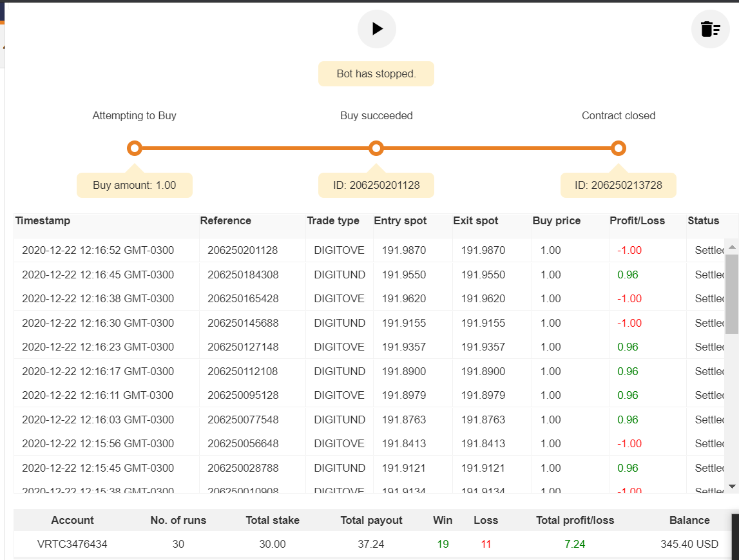Click the Bot has stopped status message
This screenshot has height=560, width=739.
click(376, 73)
